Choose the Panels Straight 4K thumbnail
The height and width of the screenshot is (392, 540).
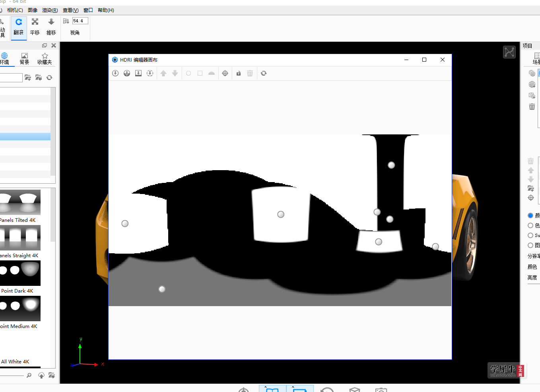(x=20, y=238)
